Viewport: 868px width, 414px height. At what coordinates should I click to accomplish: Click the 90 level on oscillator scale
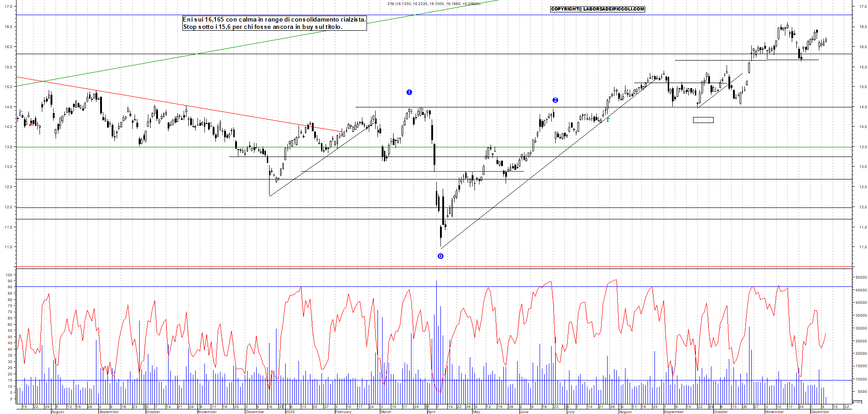click(x=10, y=287)
